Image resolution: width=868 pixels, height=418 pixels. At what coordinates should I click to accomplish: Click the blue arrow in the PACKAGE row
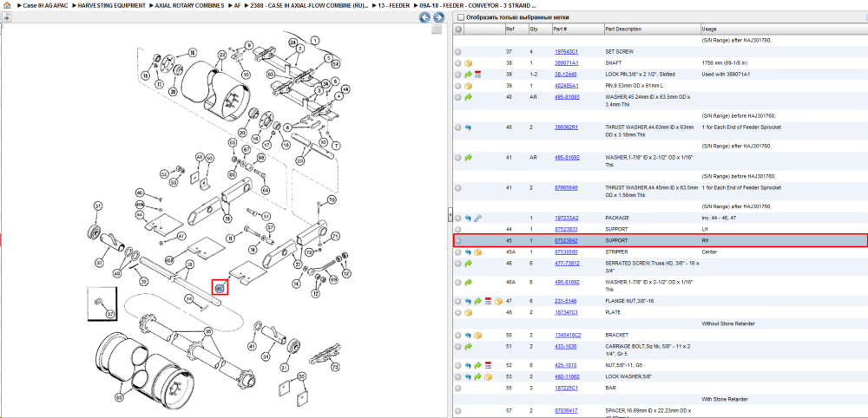[x=469, y=218]
